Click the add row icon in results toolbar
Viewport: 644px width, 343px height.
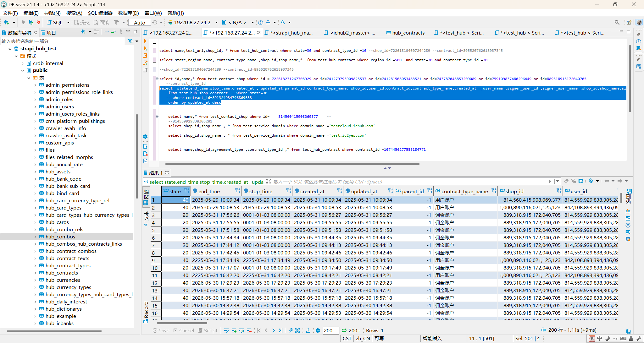point(234,330)
